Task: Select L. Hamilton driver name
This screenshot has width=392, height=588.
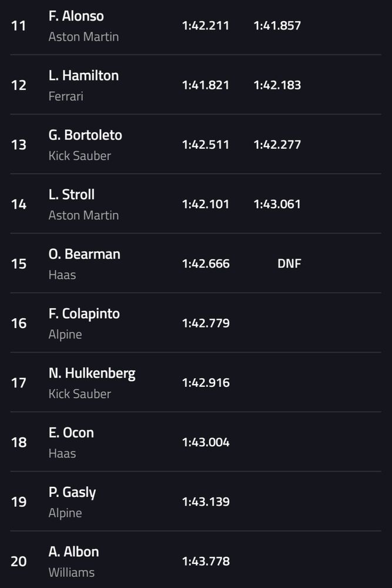Action: point(83,76)
